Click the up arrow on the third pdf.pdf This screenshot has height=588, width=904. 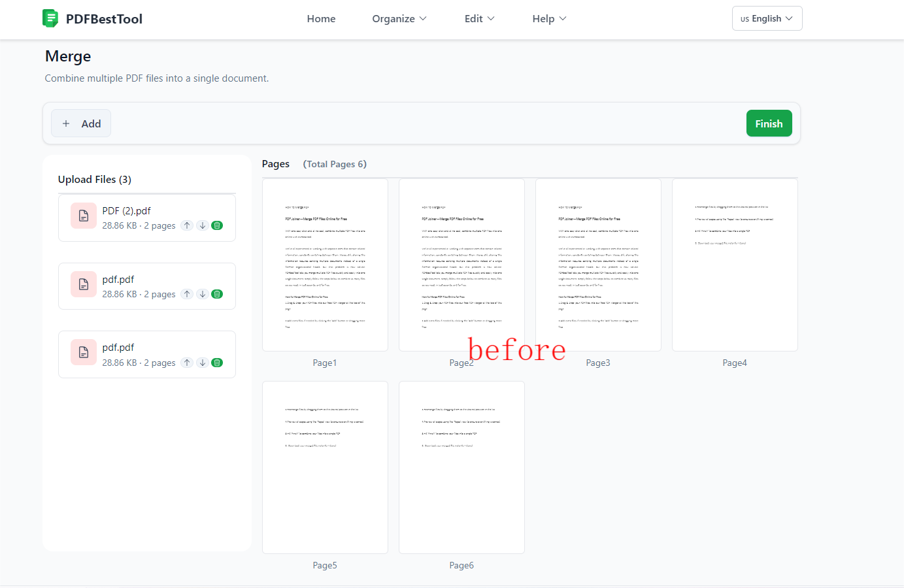coord(187,362)
